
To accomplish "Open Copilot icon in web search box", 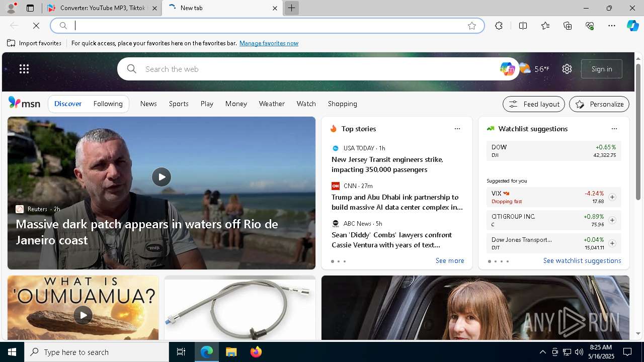I will (x=507, y=69).
